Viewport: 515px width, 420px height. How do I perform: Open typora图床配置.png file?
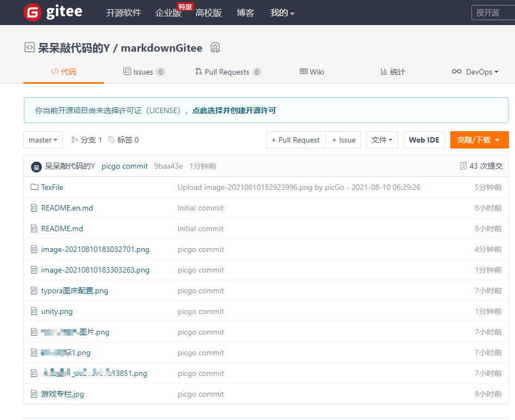pyautogui.click(x=75, y=291)
